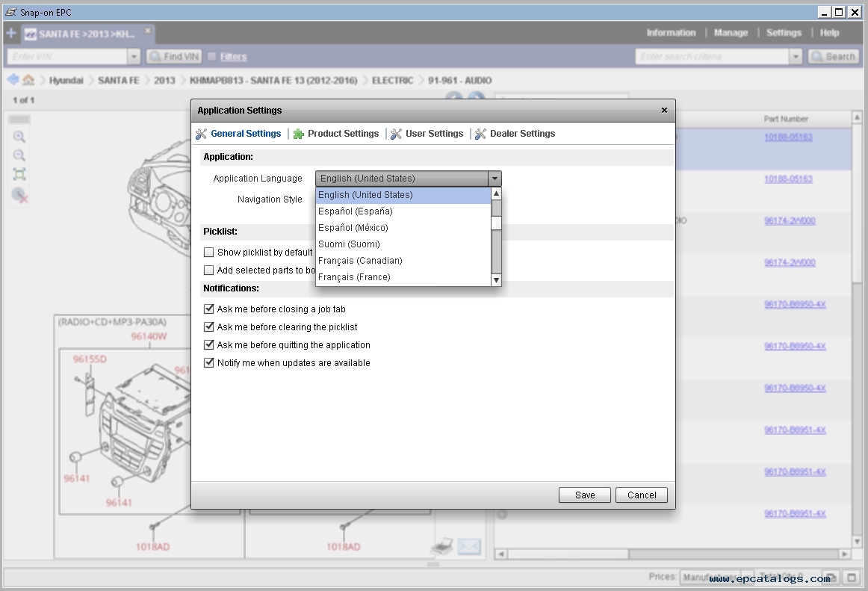This screenshot has height=591, width=868.
Task: Switch to the Product Settings tab
Action: pyautogui.click(x=336, y=134)
